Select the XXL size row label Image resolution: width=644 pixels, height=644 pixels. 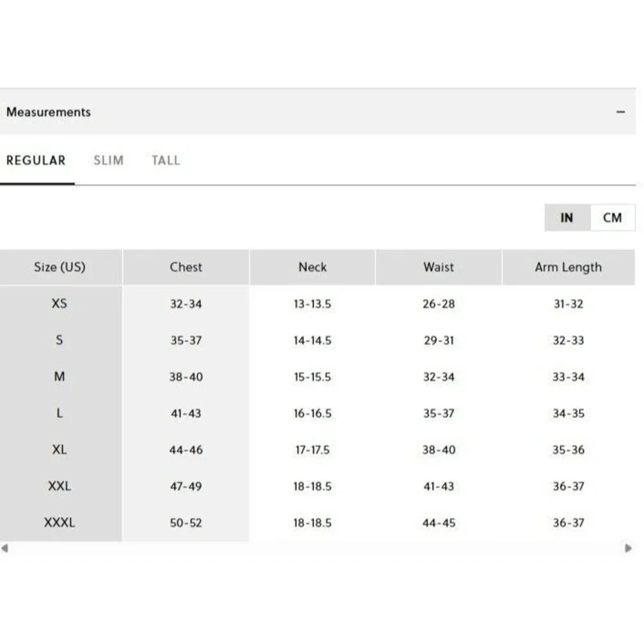[59, 486]
